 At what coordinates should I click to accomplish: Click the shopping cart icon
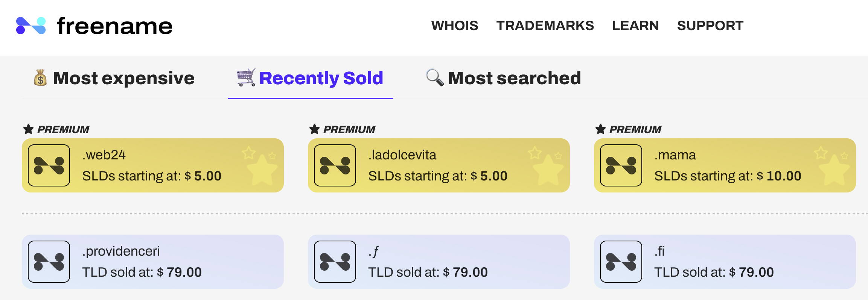click(x=246, y=77)
